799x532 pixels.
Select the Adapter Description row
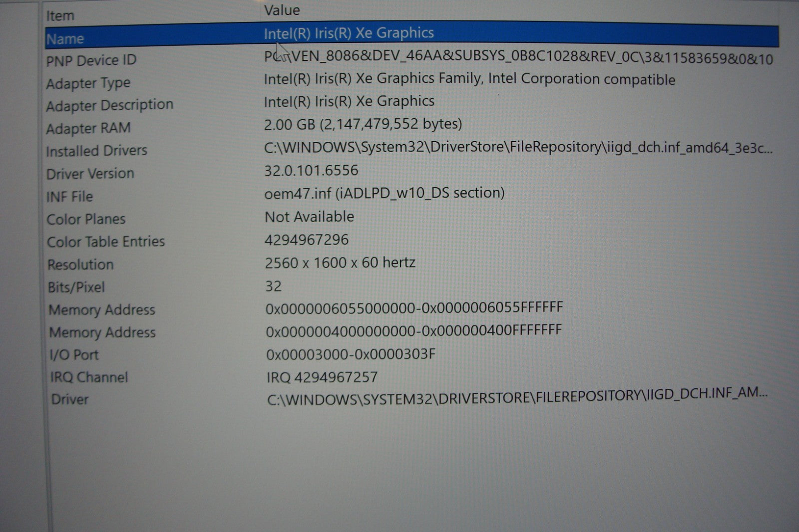(109, 105)
